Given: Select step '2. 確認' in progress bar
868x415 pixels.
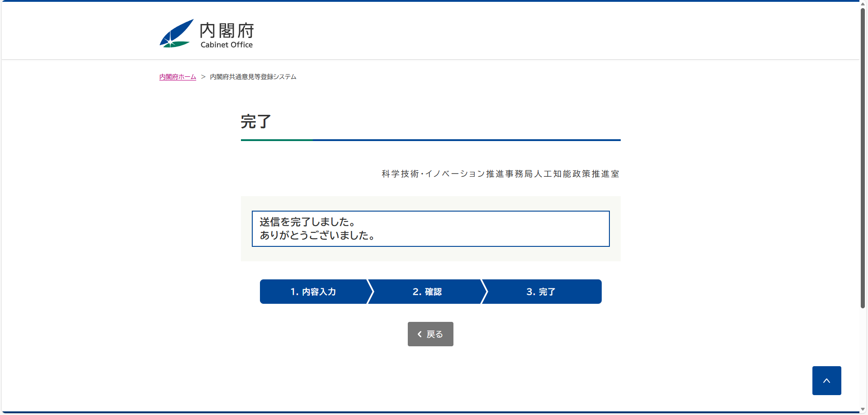Looking at the screenshot, I should tap(427, 292).
